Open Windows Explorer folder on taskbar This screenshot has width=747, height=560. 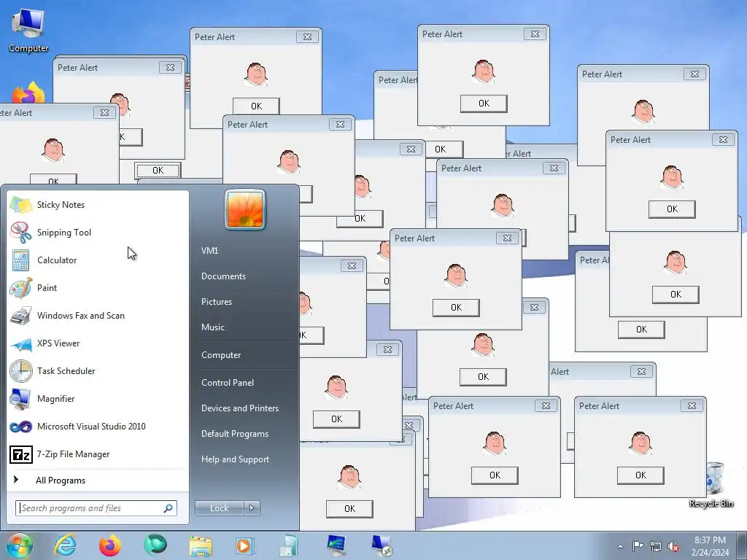201,545
